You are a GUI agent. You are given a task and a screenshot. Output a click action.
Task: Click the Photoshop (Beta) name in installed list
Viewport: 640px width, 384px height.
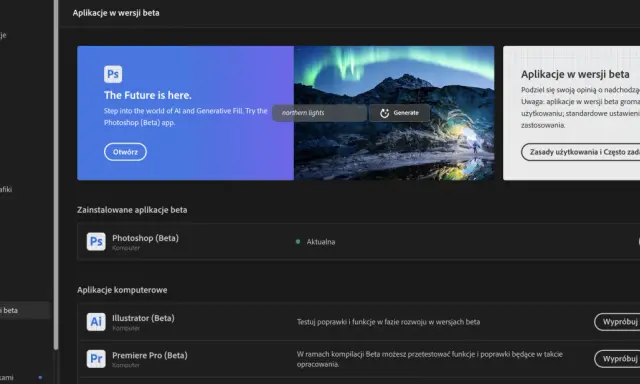[x=145, y=238]
